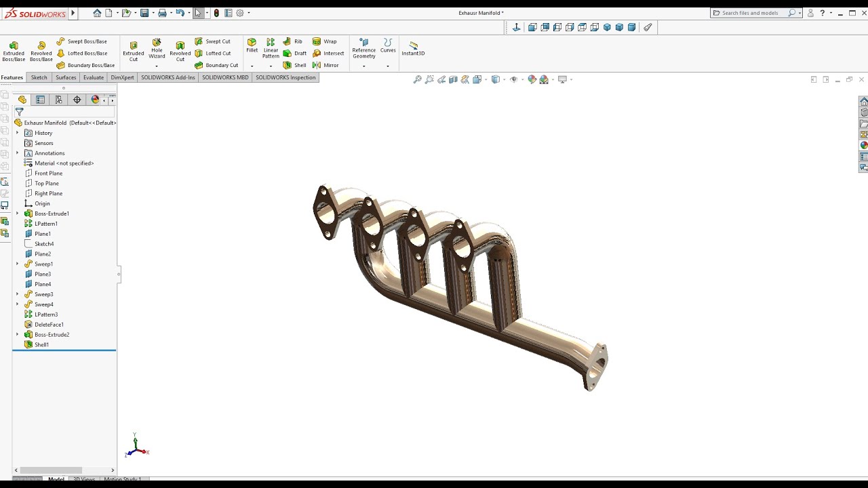Viewport: 868px width, 488px height.
Task: Select the Rib tool
Action: click(x=293, y=41)
